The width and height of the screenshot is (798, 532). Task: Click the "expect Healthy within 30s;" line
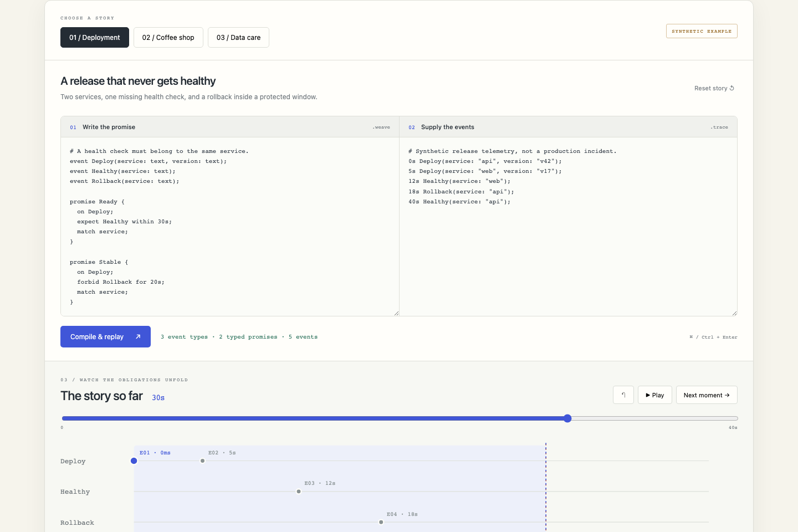pos(125,222)
